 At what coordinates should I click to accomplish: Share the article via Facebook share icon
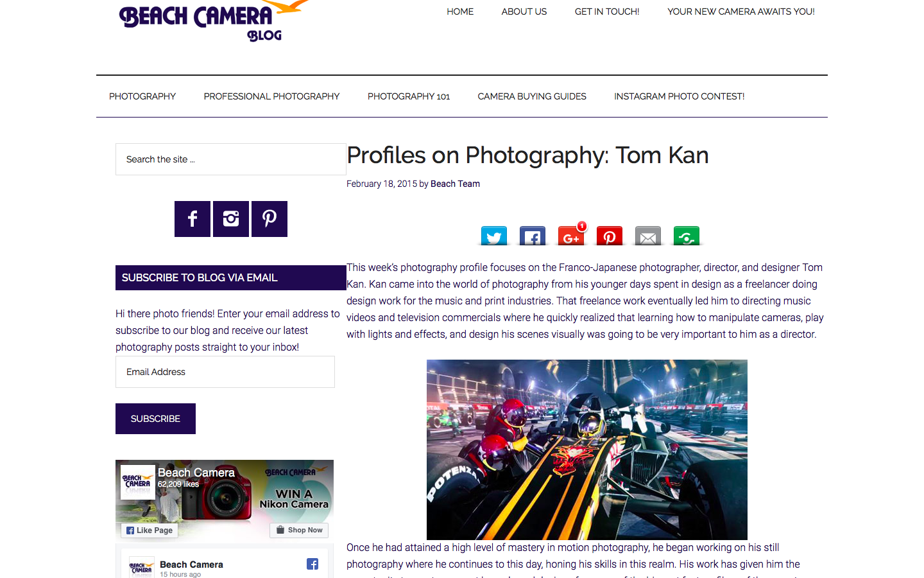(x=533, y=236)
